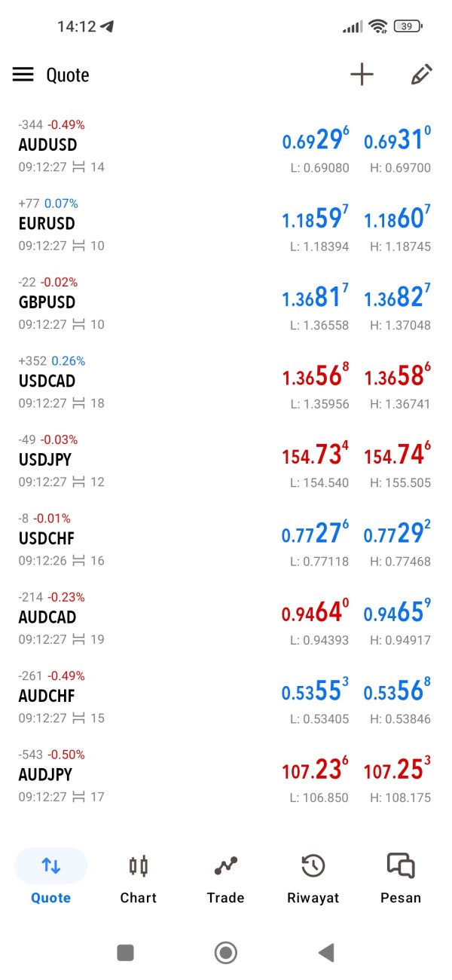Tap the pencil edit icon

[x=421, y=75]
